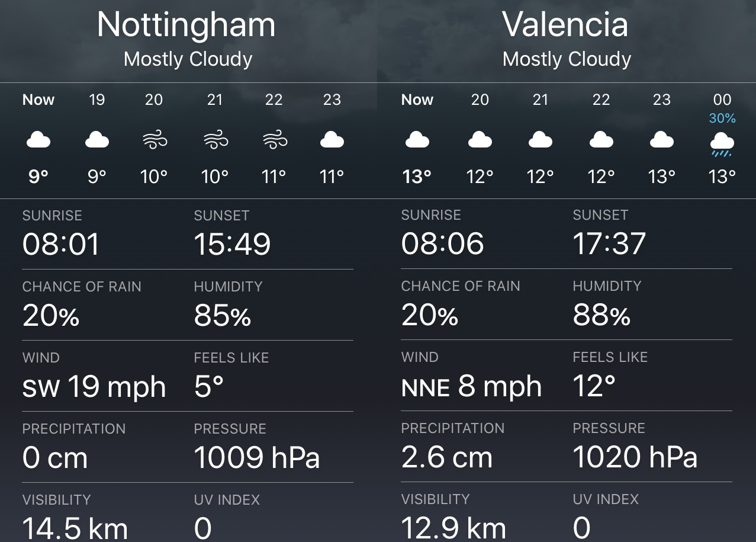
Task: Select Nottingham's sunset time 15:49
Action: tap(232, 244)
